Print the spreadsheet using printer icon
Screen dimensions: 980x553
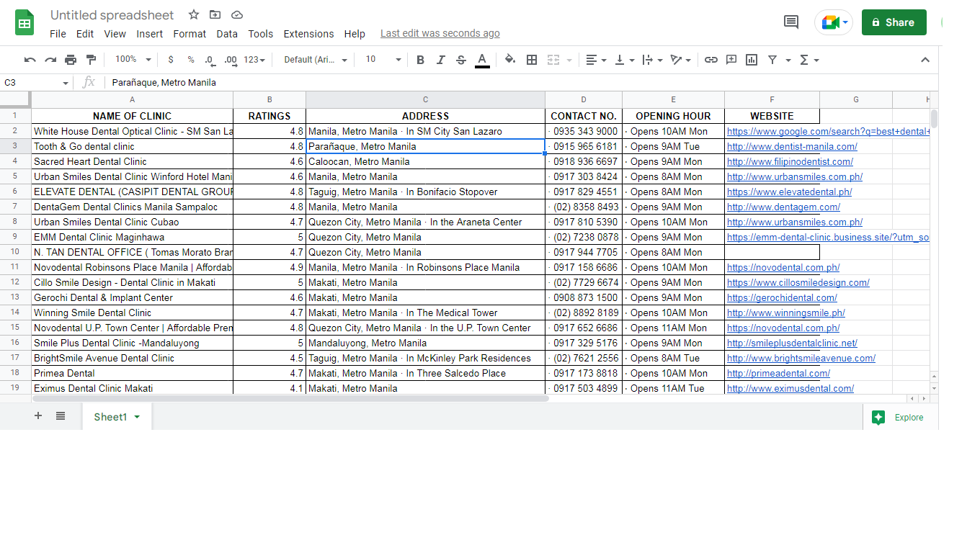(71, 60)
